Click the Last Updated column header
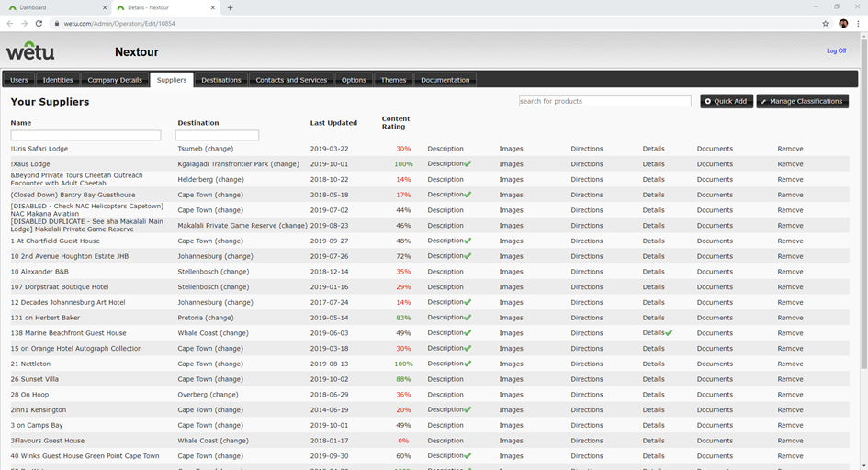 (x=333, y=123)
